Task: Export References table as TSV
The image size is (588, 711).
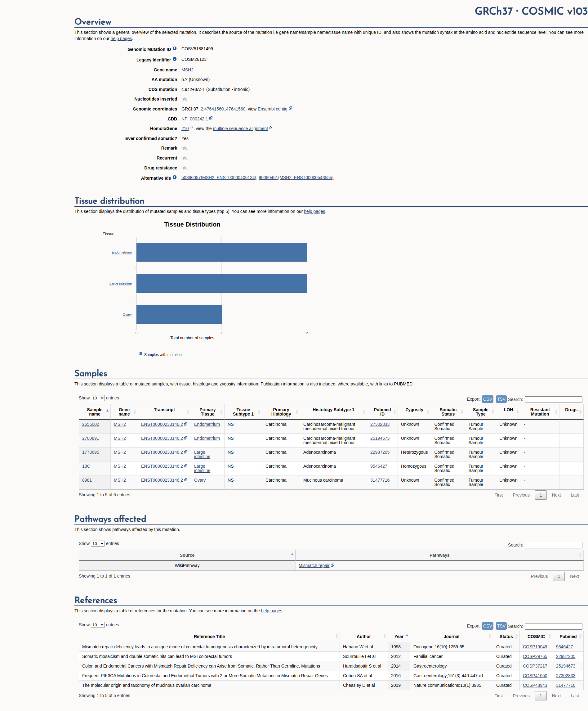Action: (x=501, y=626)
